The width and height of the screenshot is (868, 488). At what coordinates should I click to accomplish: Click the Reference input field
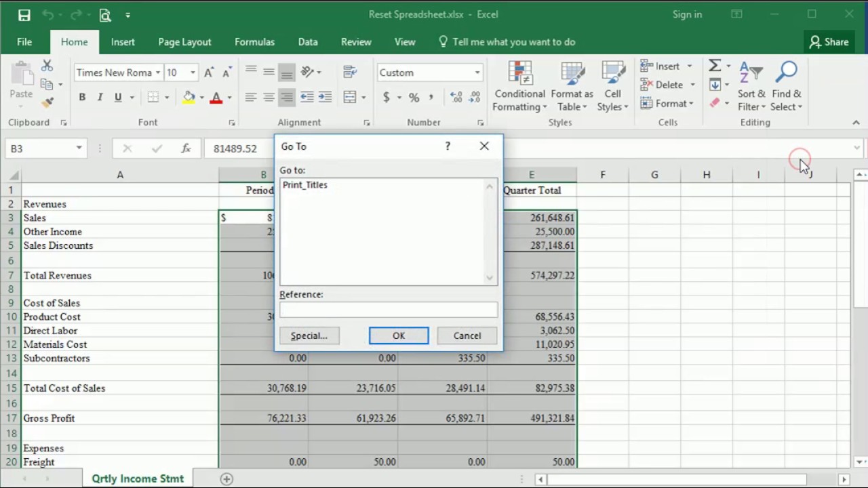[x=389, y=309]
